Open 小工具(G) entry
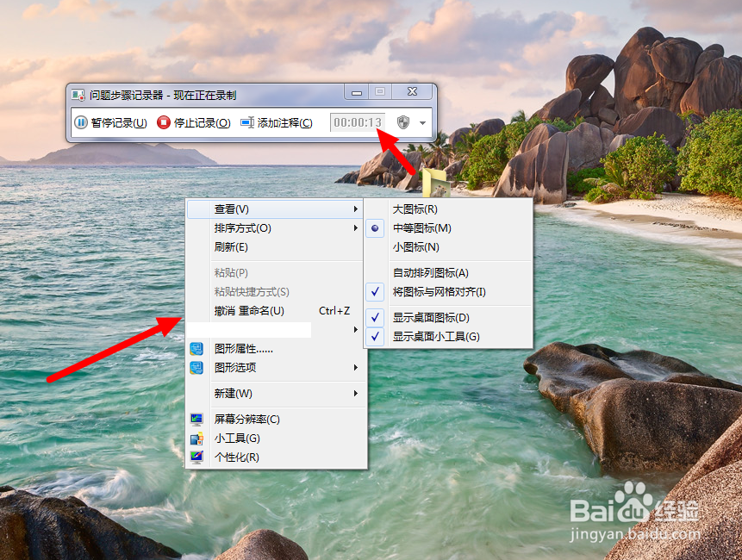The image size is (742, 560). pyautogui.click(x=276, y=439)
